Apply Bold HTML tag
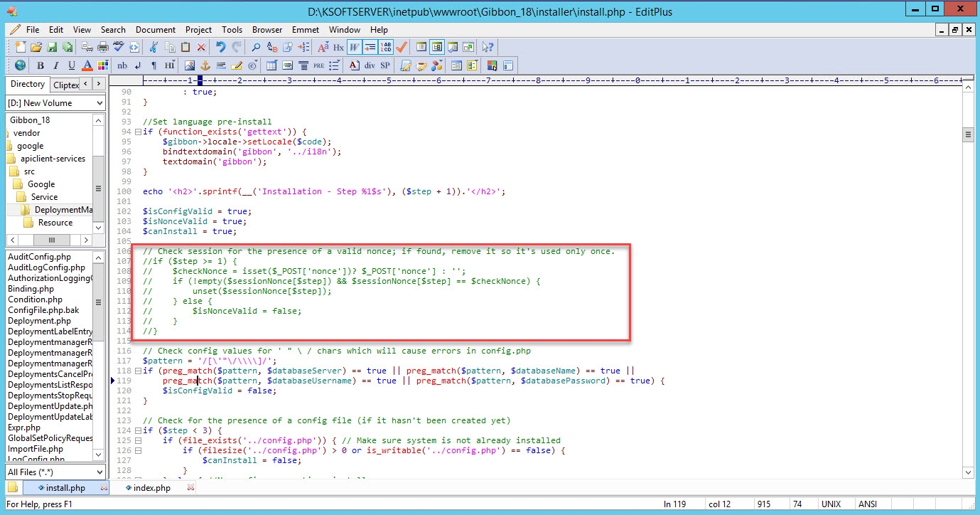Viewport: 980px width, 515px height. coord(40,65)
